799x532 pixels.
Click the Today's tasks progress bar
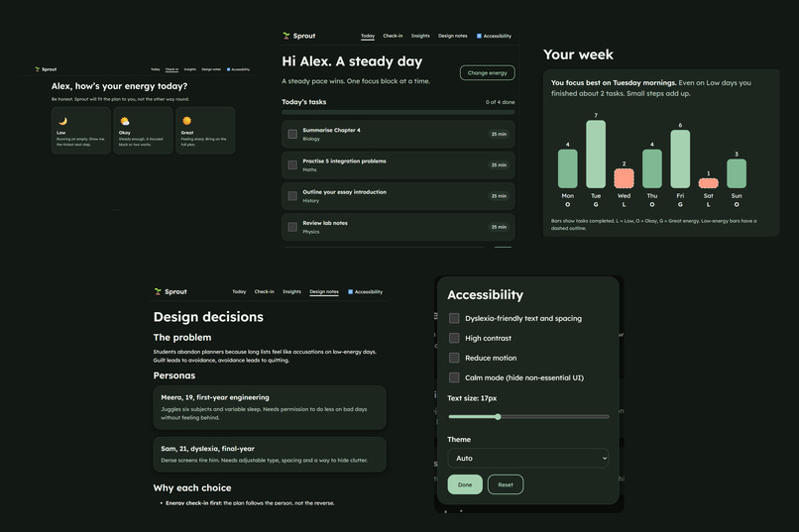[x=398, y=112]
